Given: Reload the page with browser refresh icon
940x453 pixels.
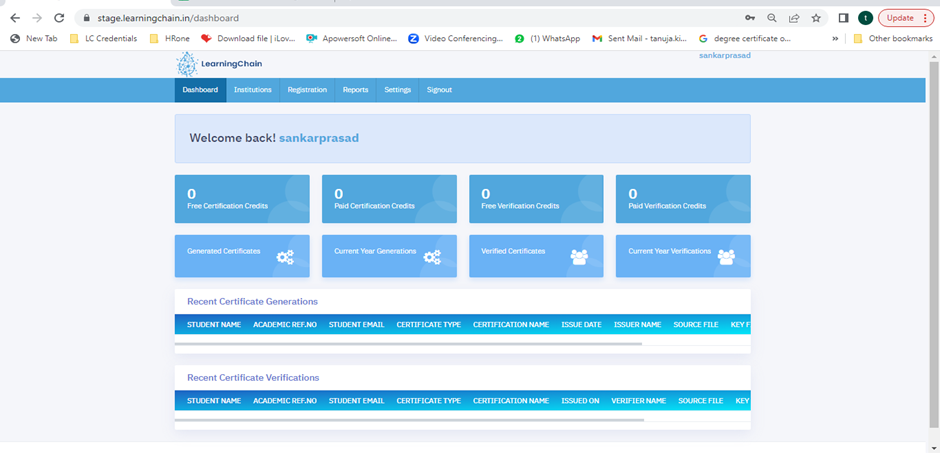Looking at the screenshot, I should pyautogui.click(x=59, y=18).
